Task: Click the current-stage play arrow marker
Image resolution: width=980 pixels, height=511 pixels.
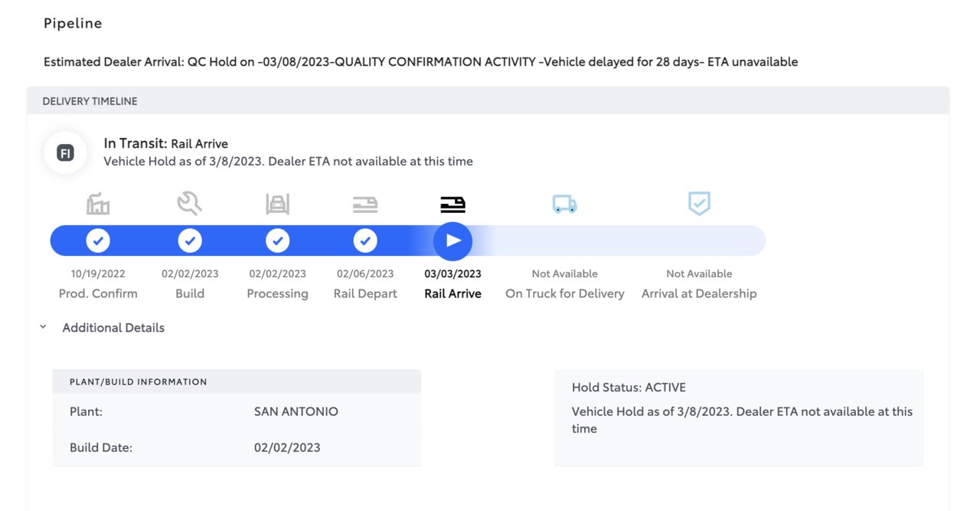Action: (x=453, y=241)
